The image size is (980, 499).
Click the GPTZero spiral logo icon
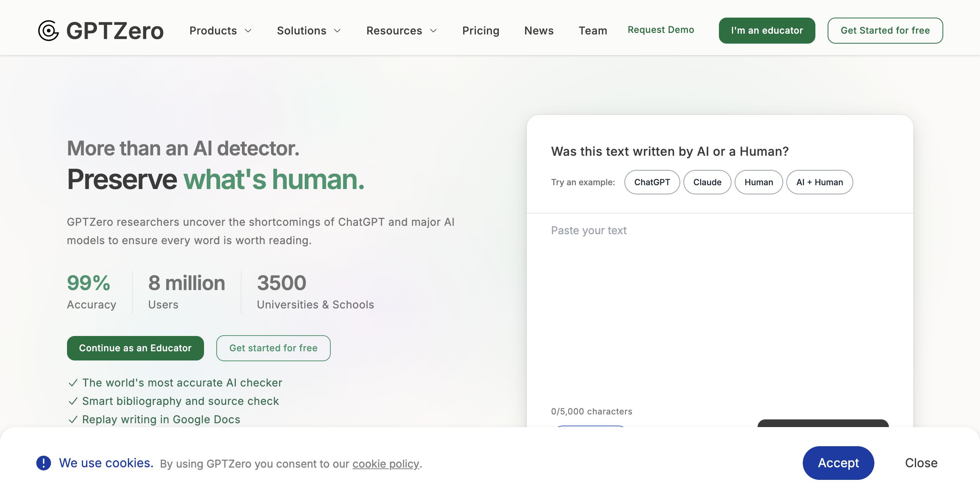tap(49, 31)
